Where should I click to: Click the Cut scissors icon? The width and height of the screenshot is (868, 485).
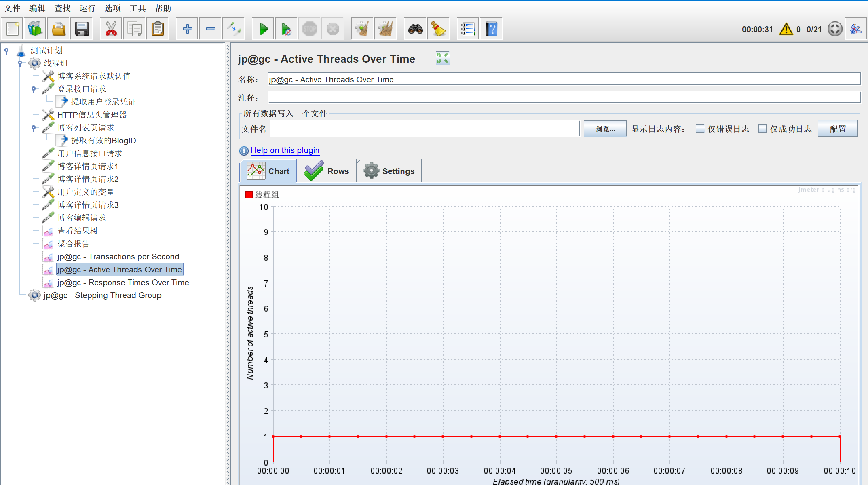(111, 29)
